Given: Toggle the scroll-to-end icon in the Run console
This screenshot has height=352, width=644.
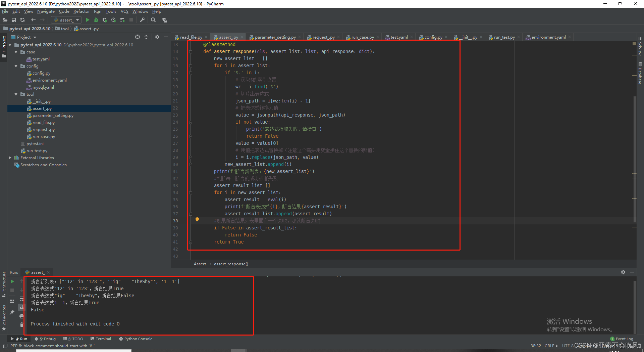Looking at the screenshot, I should coord(21,307).
